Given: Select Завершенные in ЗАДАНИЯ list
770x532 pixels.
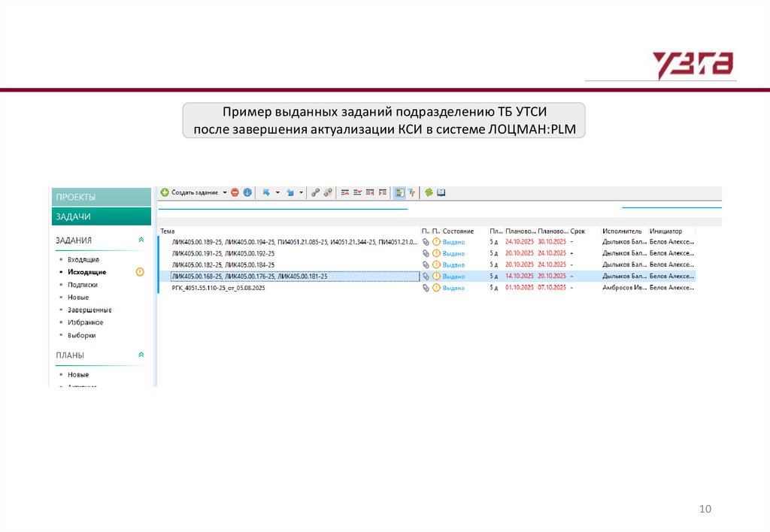Looking at the screenshot, I should (89, 310).
